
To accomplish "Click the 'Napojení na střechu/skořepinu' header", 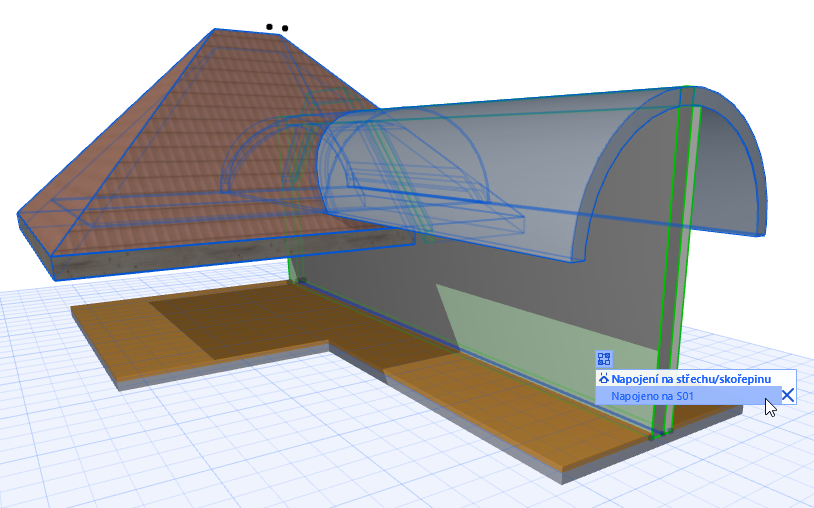I will click(691, 379).
